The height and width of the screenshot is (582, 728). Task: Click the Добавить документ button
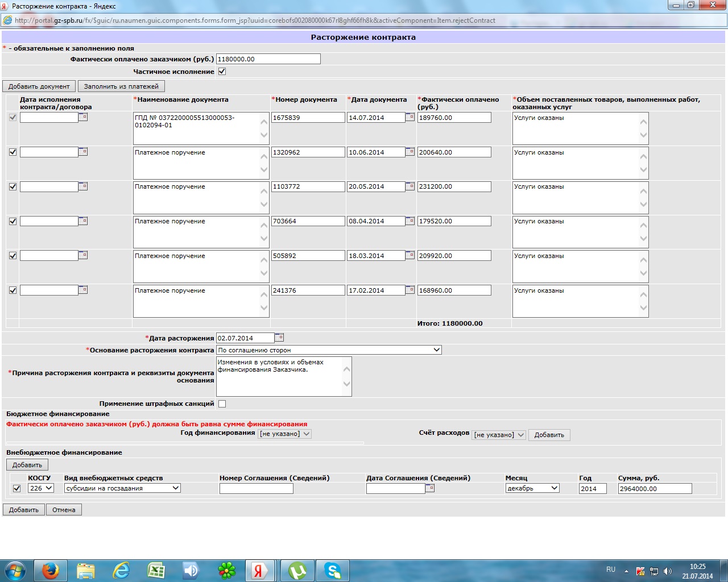tap(39, 86)
